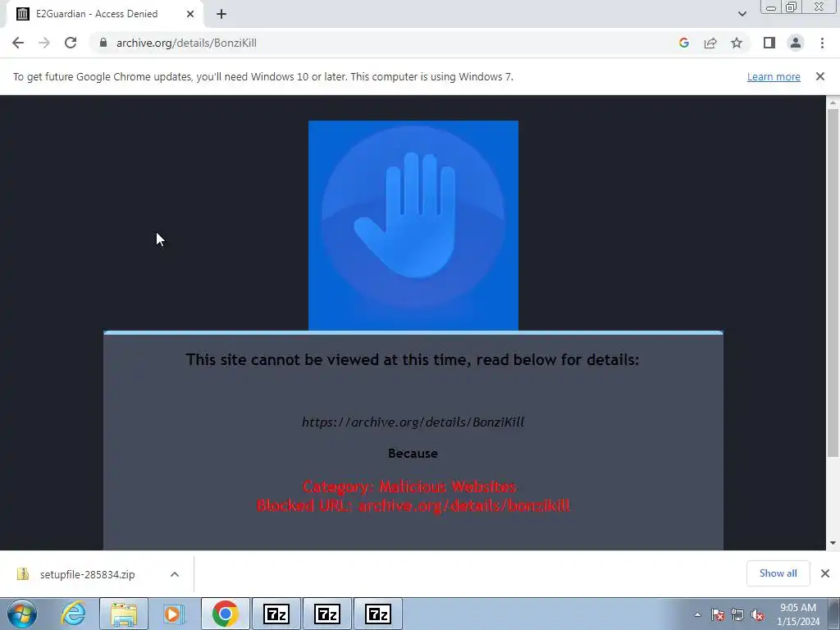Expand the tab search dropdown arrow
The width and height of the screenshot is (840, 630).
742,14
